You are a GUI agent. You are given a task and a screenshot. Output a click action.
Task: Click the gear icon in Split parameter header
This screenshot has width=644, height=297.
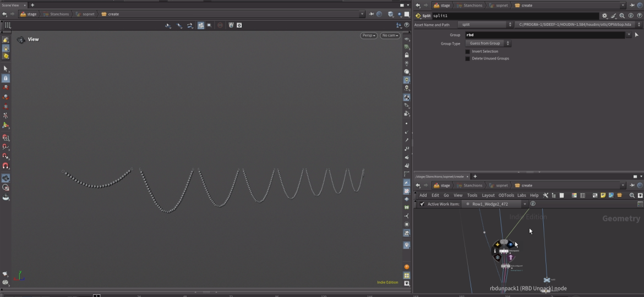click(605, 16)
